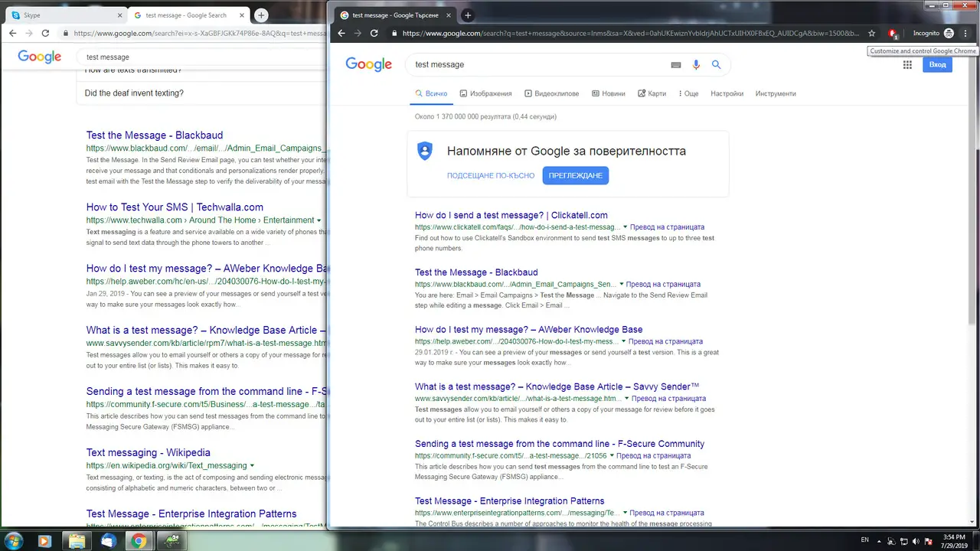Expand the Techwalla result options arrow in the back window

pos(319,220)
